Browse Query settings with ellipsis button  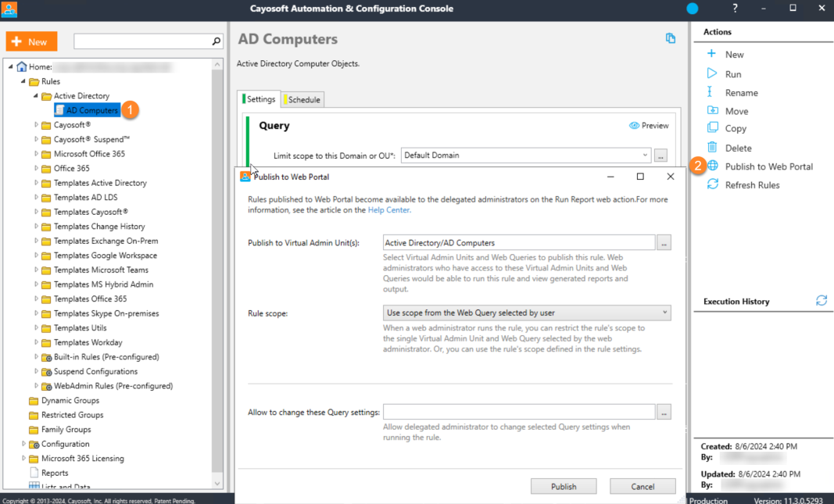tap(664, 412)
